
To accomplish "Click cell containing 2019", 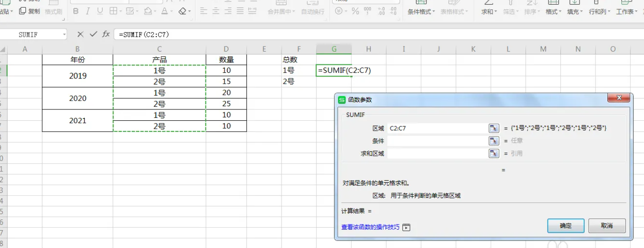I will (78, 76).
